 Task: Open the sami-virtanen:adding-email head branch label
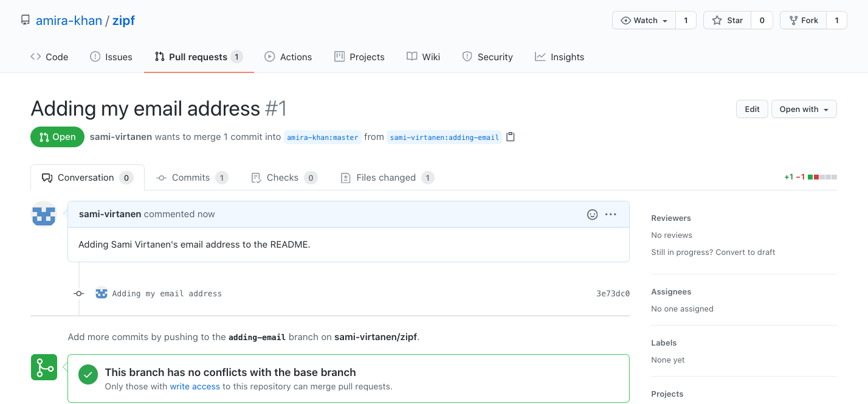[444, 138]
